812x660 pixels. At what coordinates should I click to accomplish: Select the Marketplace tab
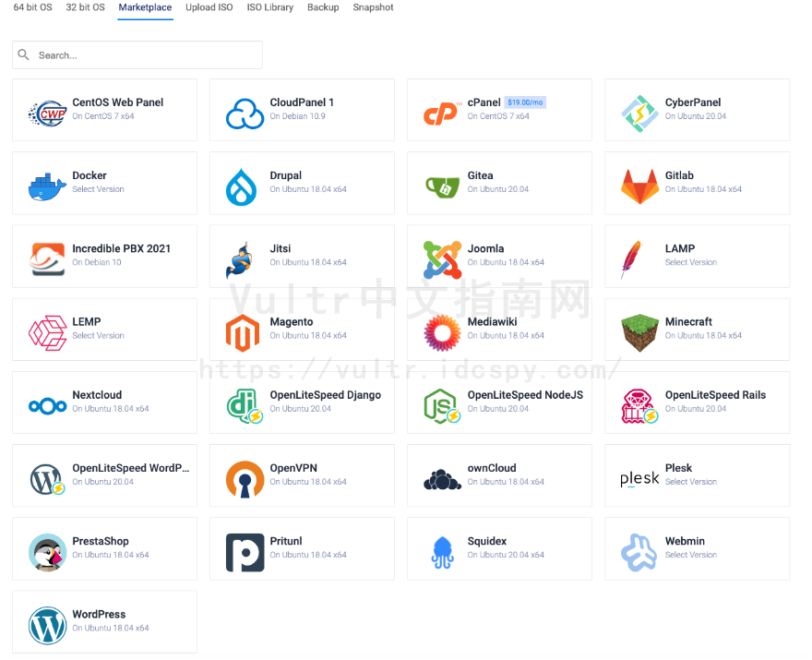145,7
